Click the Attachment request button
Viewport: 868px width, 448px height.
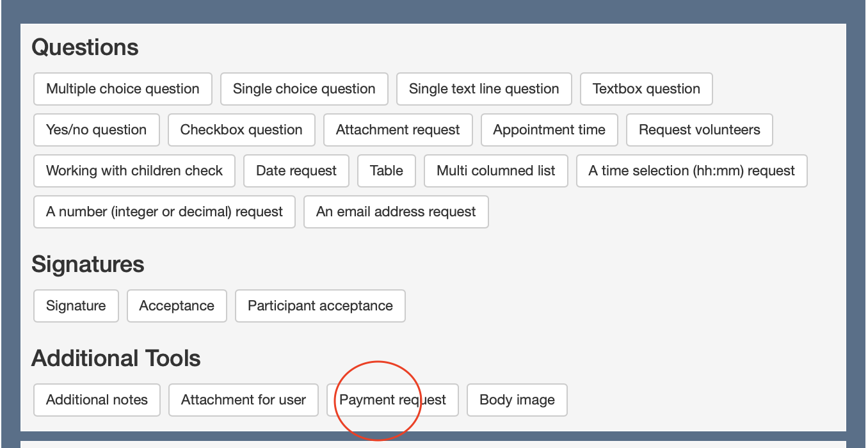(x=398, y=130)
